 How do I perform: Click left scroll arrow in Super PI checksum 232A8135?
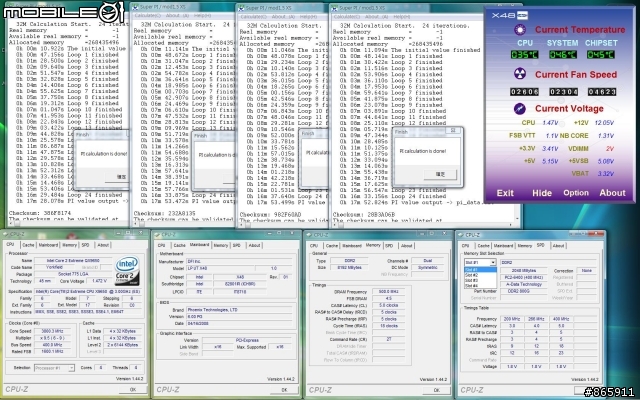coord(136,224)
